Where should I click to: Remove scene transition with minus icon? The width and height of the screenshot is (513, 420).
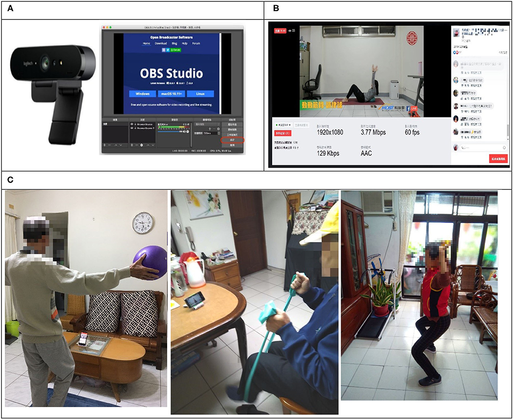pos(214,129)
